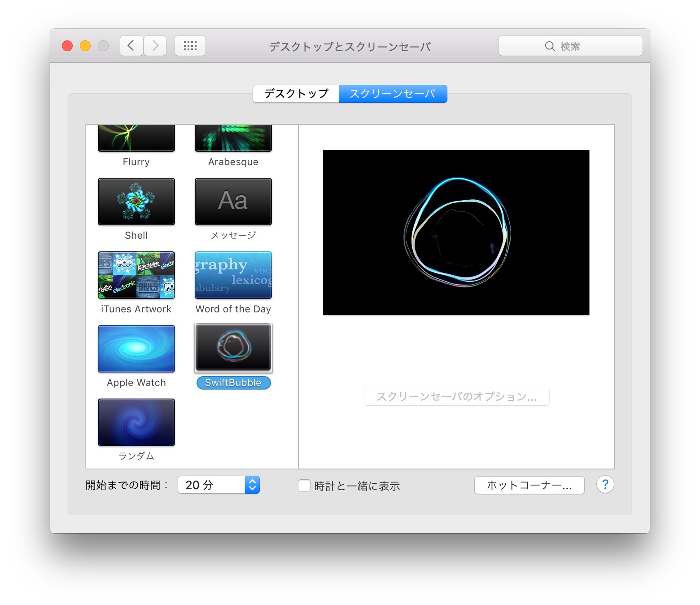Viewport: 700px width, 605px height.
Task: Click the 開始までの時間 label
Action: click(127, 485)
